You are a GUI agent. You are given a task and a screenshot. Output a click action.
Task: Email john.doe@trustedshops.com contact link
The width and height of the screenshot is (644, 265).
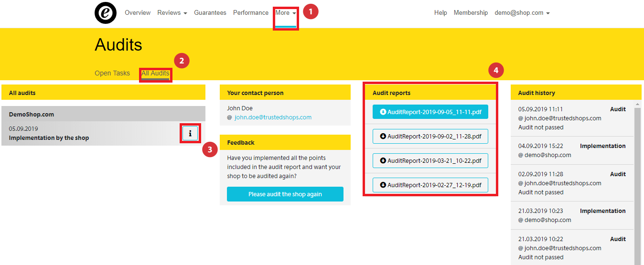pyautogui.click(x=273, y=117)
